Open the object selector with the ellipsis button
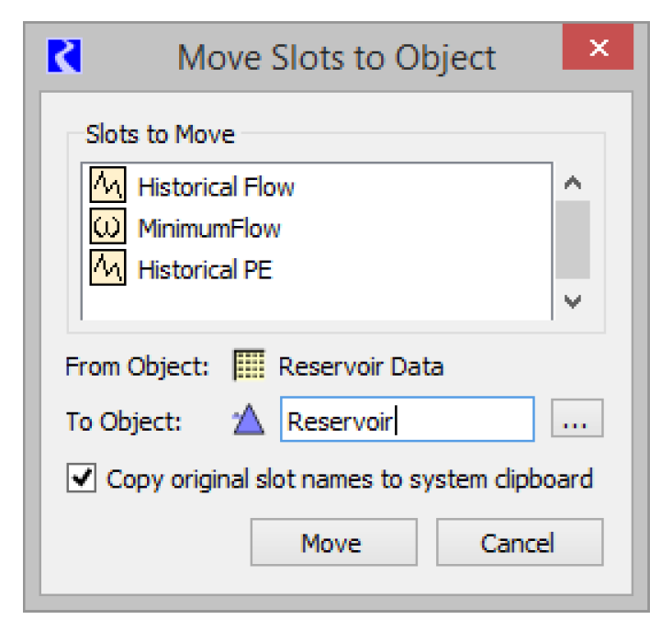Image resolution: width=672 pixels, height=631 pixels. pyautogui.click(x=577, y=422)
